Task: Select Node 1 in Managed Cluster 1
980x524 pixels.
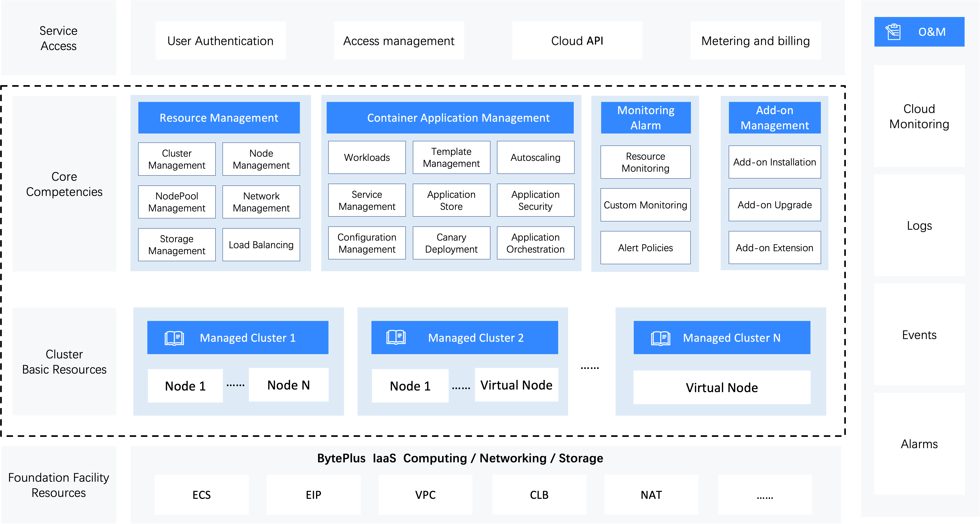Action: click(x=185, y=386)
